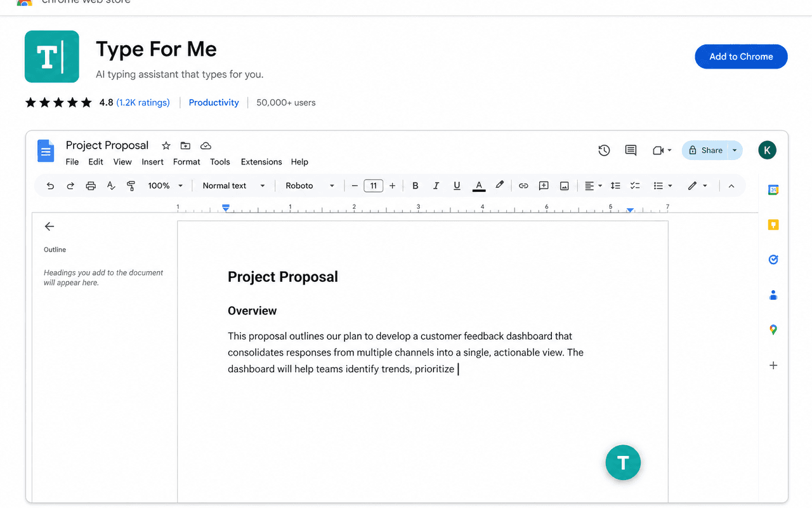Click the plus icon to get add-ons
812x508 pixels.
point(773,365)
